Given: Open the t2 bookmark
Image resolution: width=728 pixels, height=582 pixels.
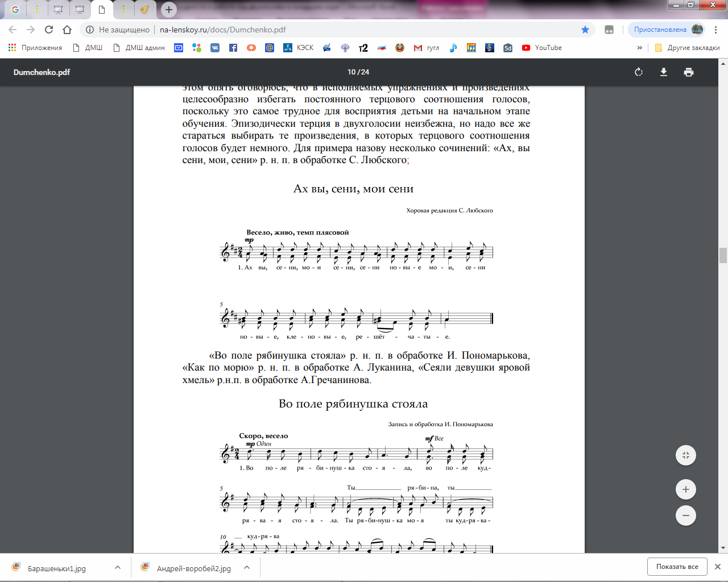Looking at the screenshot, I should tap(363, 48).
